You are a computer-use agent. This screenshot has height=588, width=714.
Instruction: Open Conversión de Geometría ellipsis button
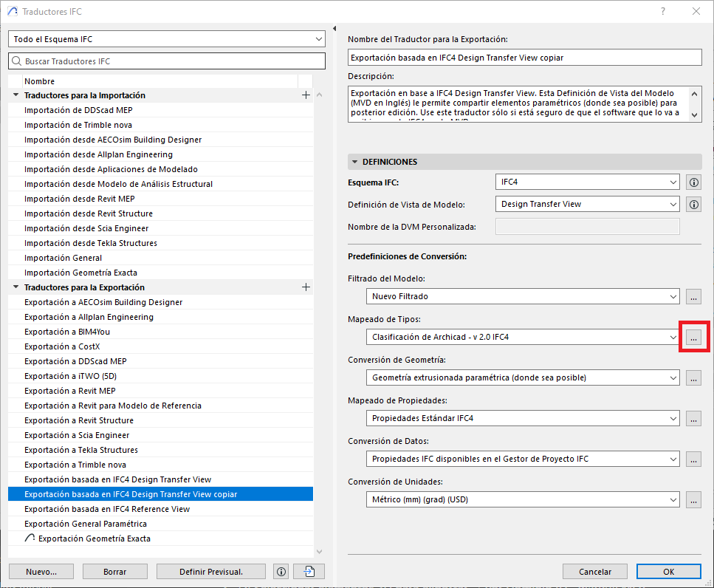(693, 377)
